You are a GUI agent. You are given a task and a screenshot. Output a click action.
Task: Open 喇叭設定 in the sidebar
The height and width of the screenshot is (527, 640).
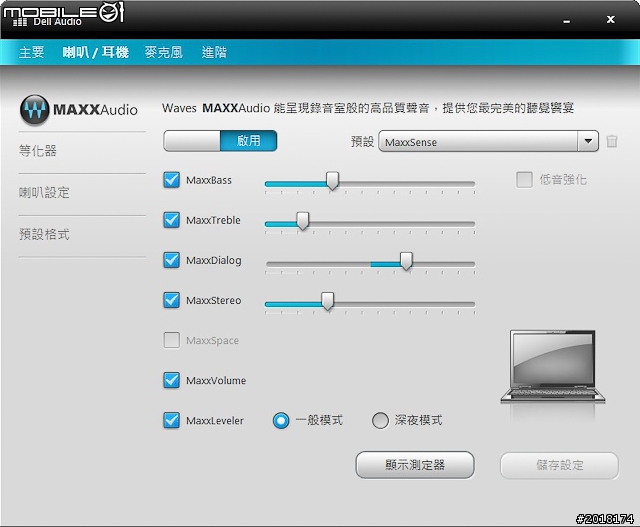44,192
